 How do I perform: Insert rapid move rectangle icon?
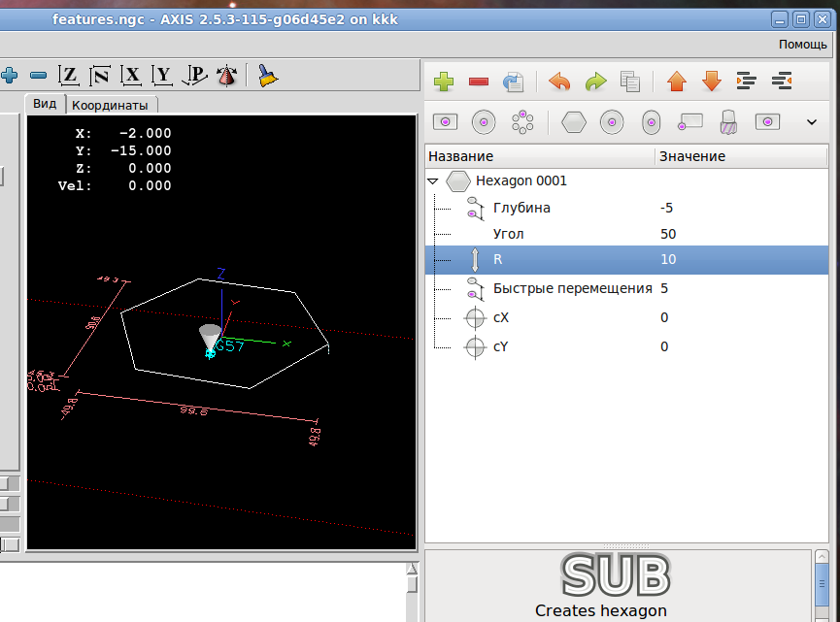click(690, 122)
